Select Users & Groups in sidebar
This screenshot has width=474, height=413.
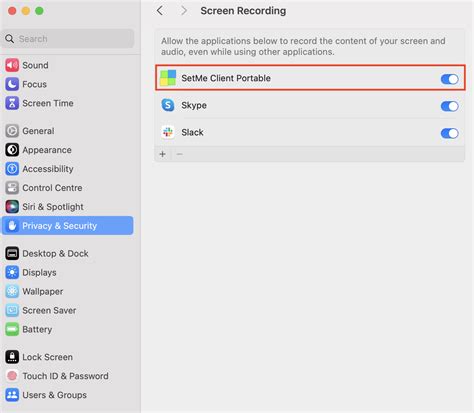(x=68, y=395)
